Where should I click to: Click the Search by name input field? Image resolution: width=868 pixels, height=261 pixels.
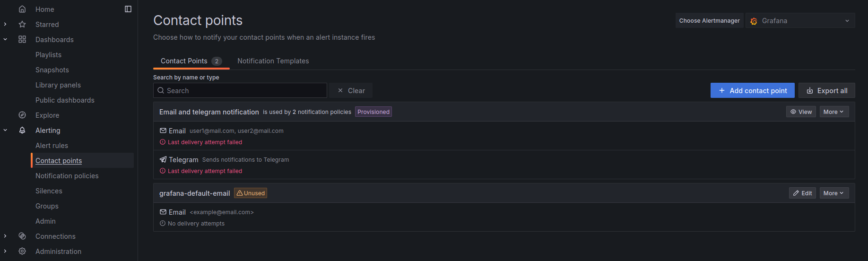[x=240, y=90]
